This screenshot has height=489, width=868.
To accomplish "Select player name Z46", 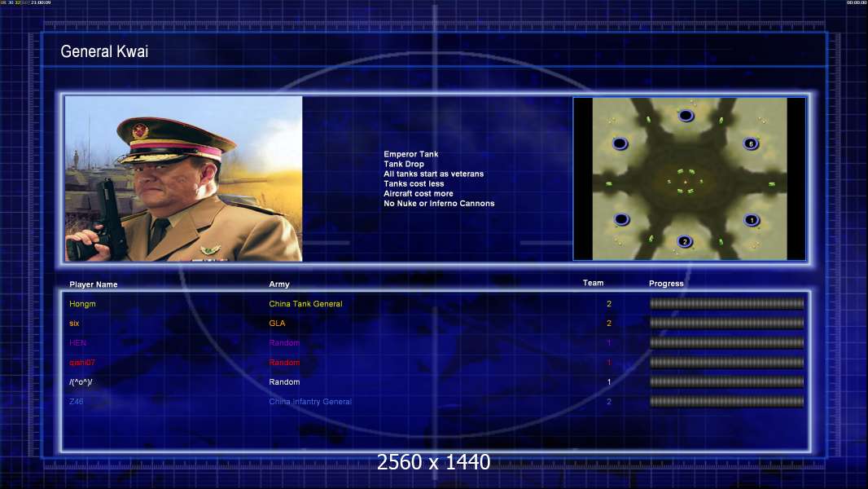I will pyautogui.click(x=76, y=402).
